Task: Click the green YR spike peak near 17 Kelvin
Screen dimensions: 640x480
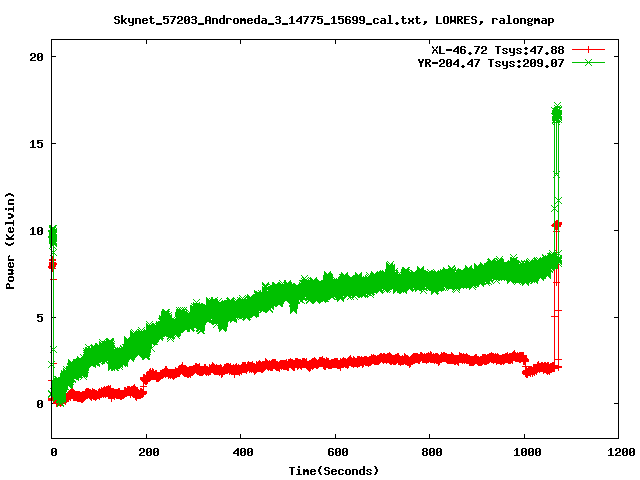Action: (557, 113)
